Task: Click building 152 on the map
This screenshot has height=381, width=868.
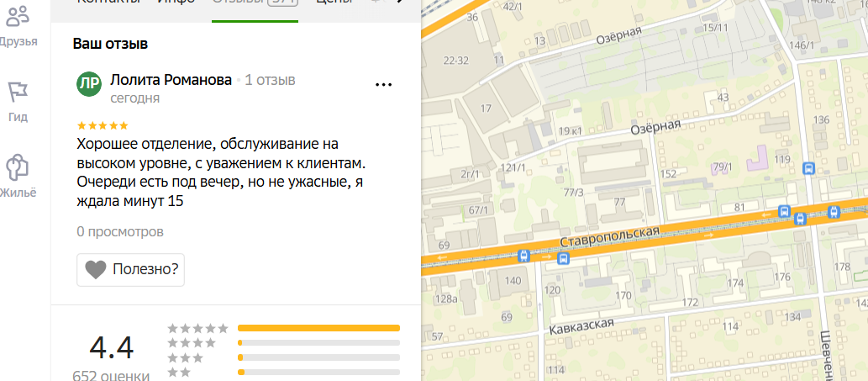Action: [x=669, y=174]
